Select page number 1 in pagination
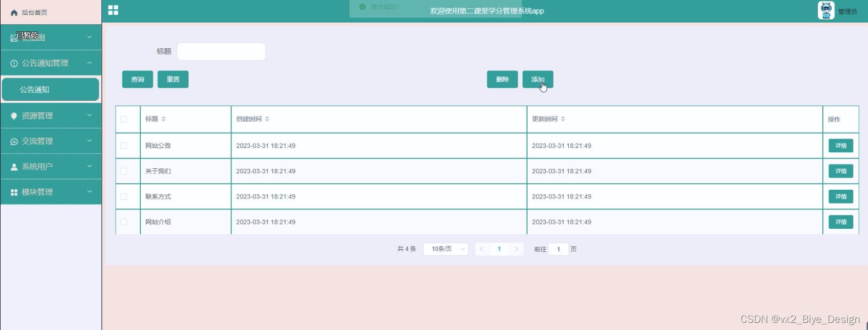The image size is (868, 330). (x=499, y=249)
